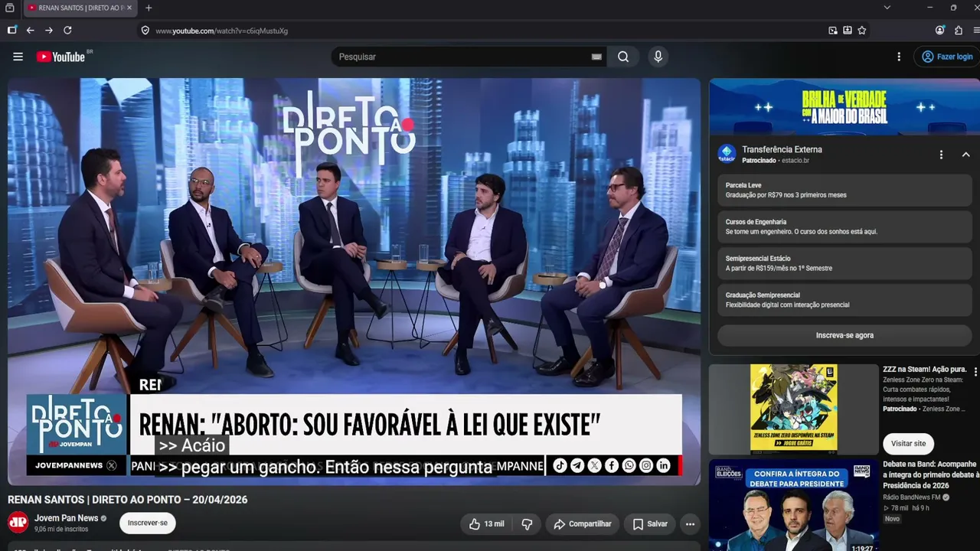The width and height of the screenshot is (980, 551).
Task: Open a new browser tab
Action: 149,8
